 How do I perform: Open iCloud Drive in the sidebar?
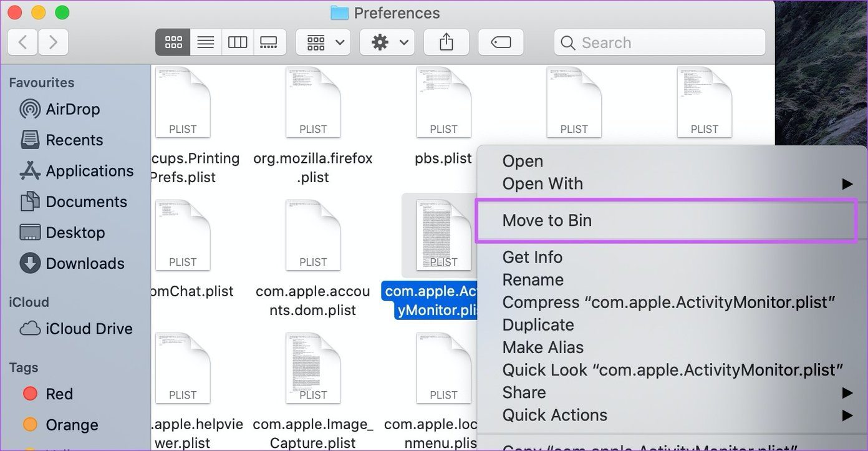pos(77,329)
